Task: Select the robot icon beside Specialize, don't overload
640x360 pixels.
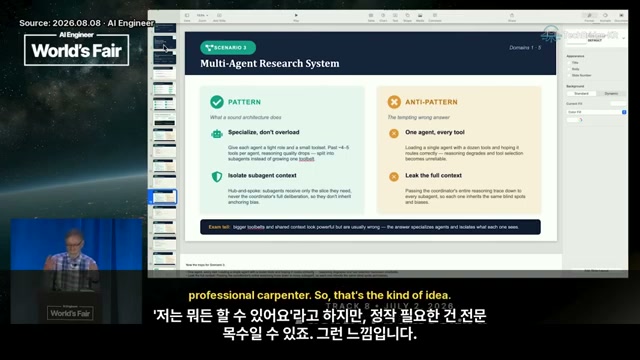Action: tap(217, 133)
